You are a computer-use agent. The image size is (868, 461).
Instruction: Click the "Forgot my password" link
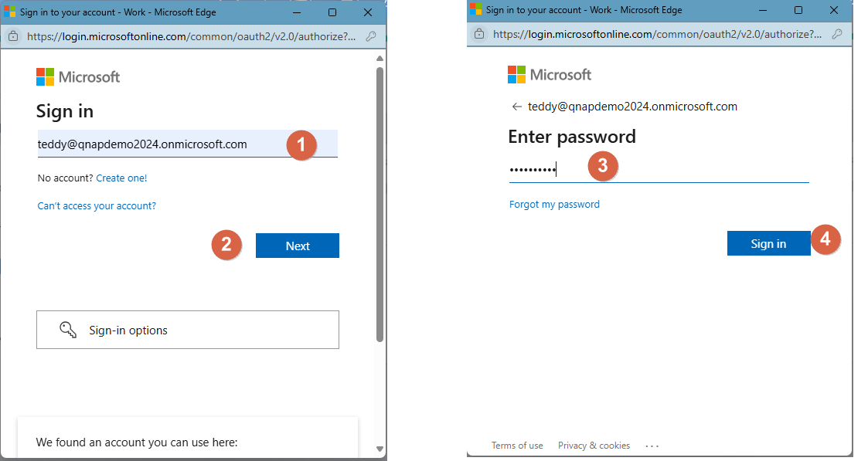tap(554, 205)
